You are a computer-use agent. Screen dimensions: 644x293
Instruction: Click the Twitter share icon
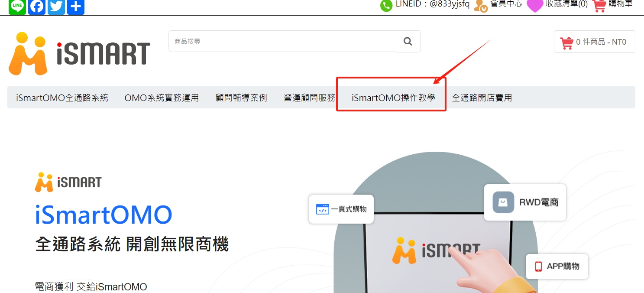[x=56, y=6]
